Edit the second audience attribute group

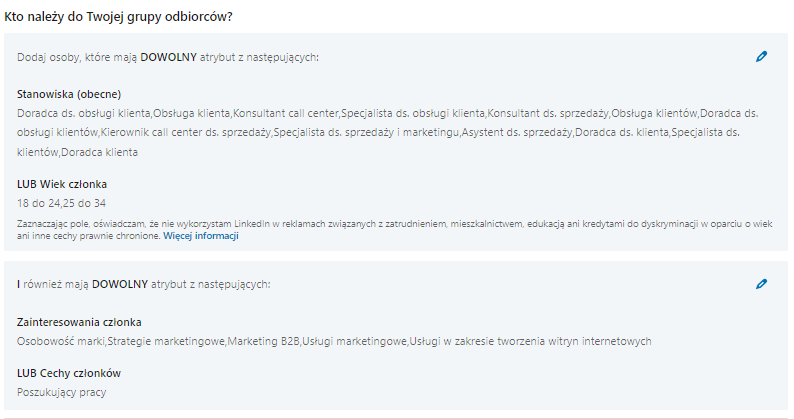[x=761, y=284]
